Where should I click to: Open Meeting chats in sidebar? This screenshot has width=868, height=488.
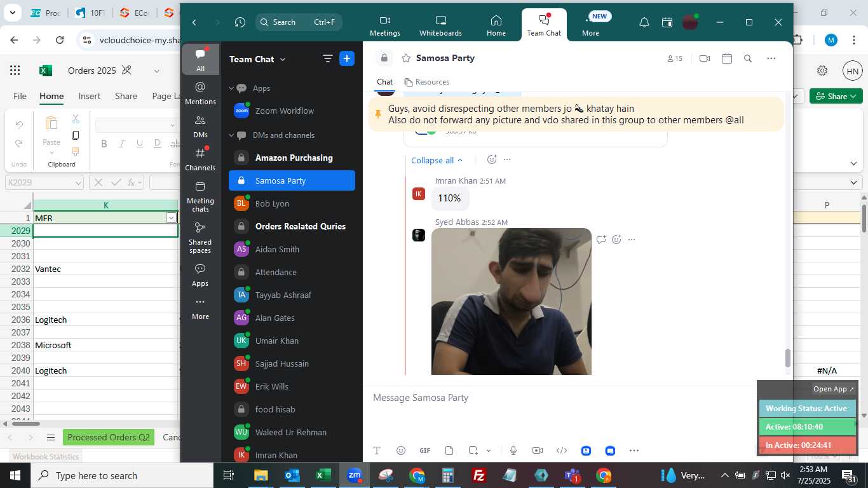200,196
